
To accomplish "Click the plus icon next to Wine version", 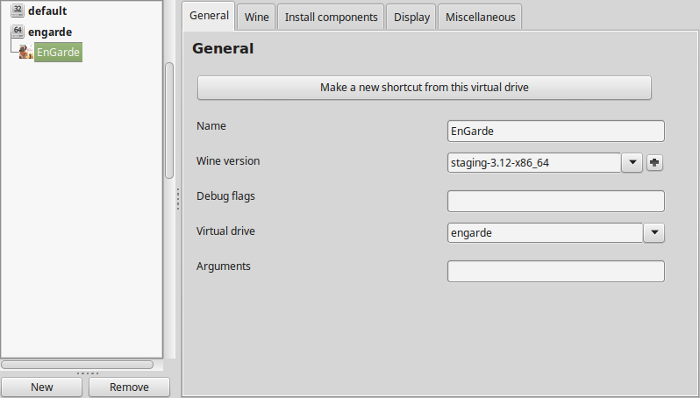I will point(654,162).
